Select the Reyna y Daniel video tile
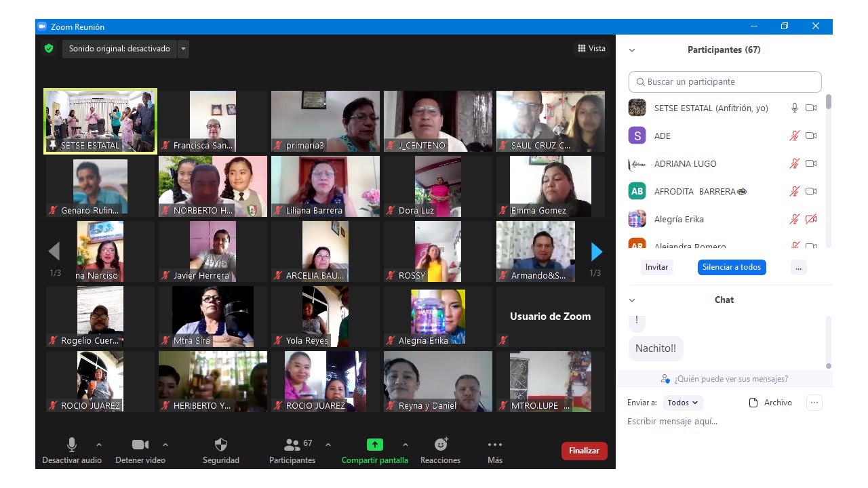Viewport: 868px width, 488px height. click(438, 382)
